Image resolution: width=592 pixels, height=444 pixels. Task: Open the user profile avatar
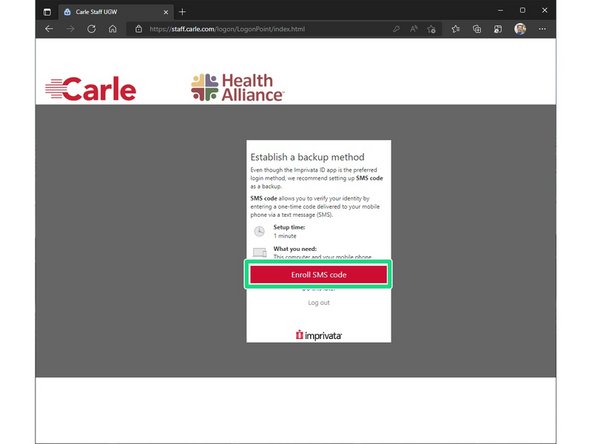pos(520,29)
